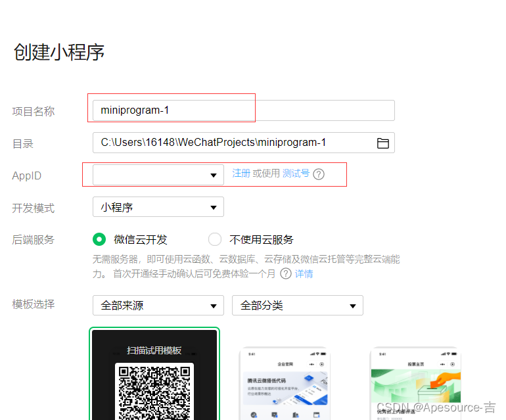The height and width of the screenshot is (420, 506).
Task: Click the 注册 register link
Action: point(241,174)
